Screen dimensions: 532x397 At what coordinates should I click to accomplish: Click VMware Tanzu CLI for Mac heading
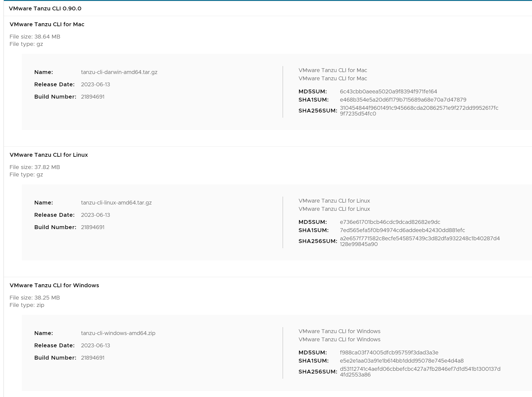coord(47,24)
